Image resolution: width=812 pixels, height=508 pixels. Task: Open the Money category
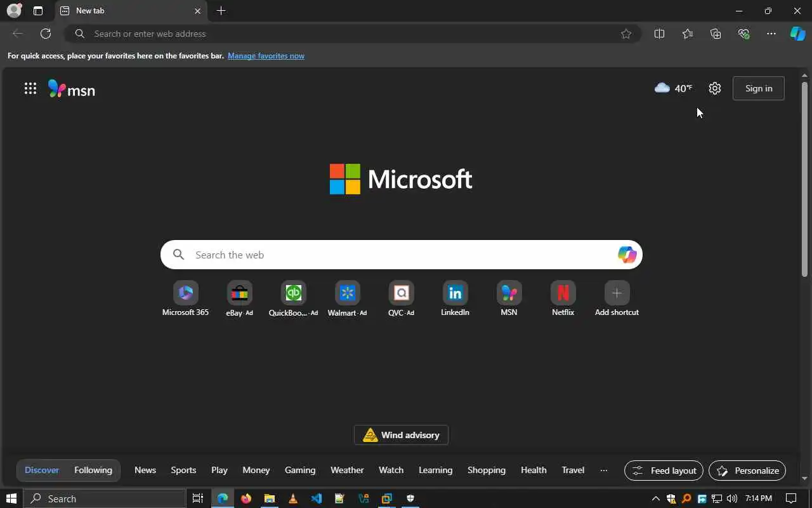[256, 470]
